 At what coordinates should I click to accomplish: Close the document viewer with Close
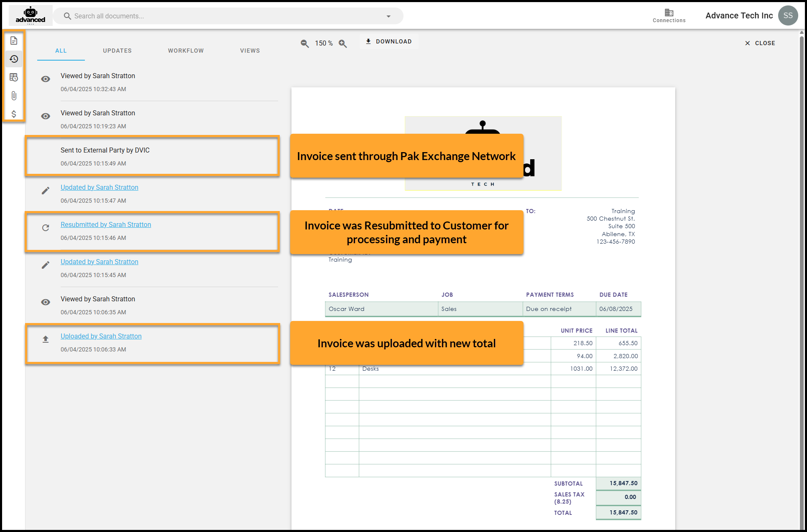click(x=760, y=43)
